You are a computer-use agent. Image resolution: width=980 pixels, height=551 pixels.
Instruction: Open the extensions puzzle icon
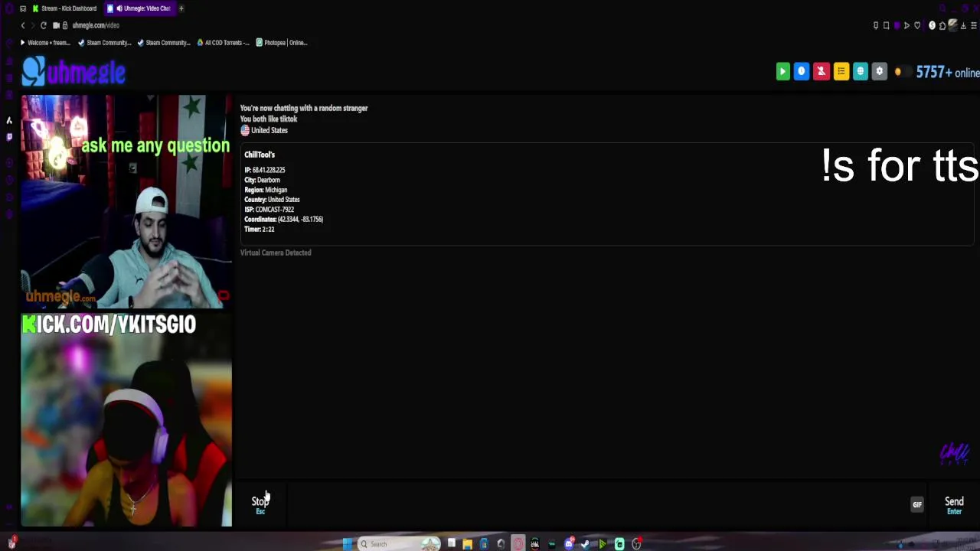(x=942, y=25)
